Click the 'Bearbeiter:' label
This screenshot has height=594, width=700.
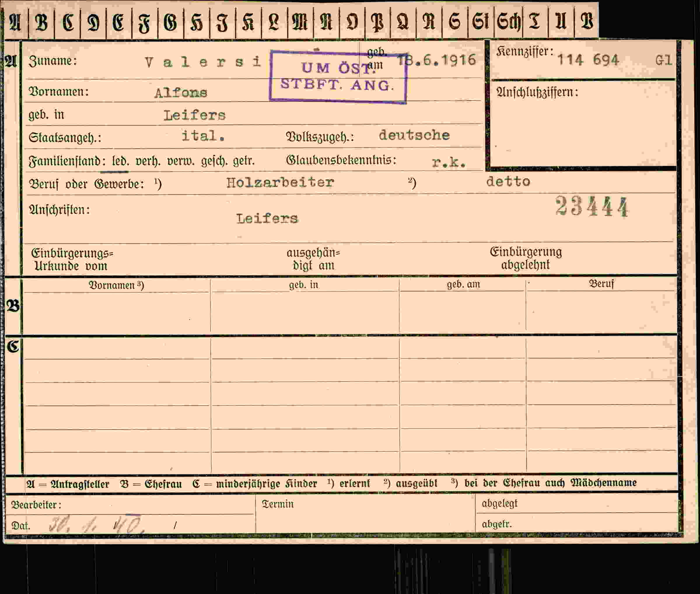click(36, 505)
